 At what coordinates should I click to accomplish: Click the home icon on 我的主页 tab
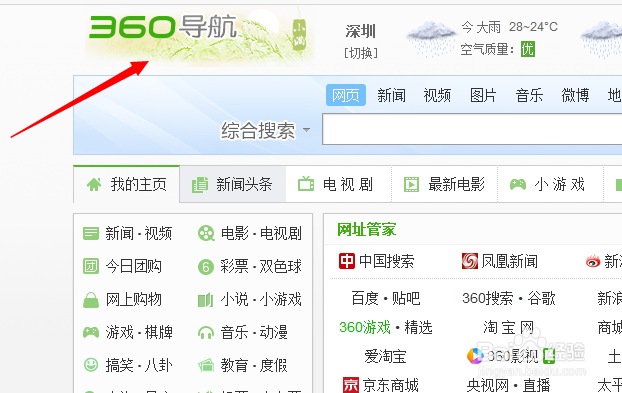click(94, 184)
